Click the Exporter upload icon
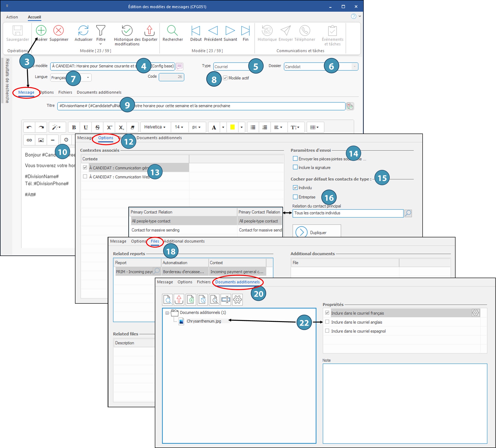Screen dimensions: 496x448 [149, 31]
